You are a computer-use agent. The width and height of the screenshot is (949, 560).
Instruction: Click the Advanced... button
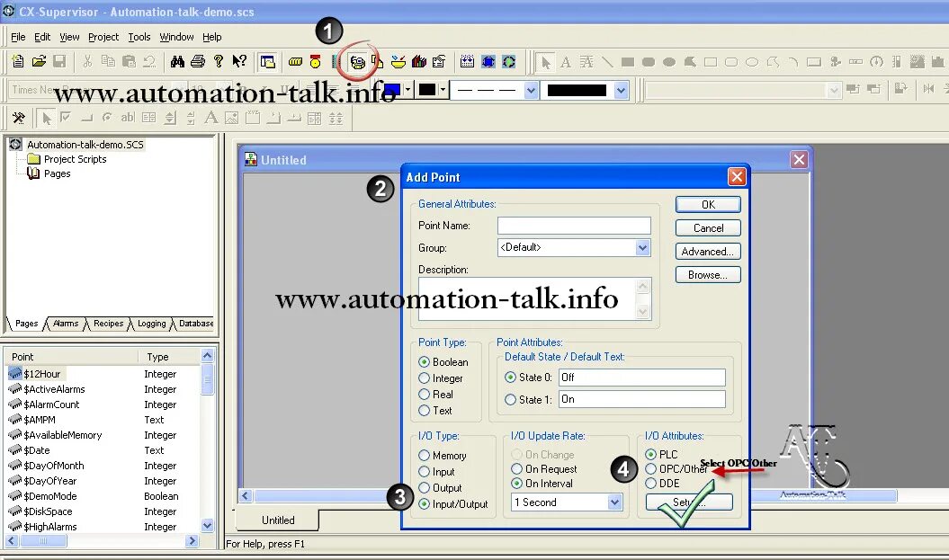pos(708,252)
